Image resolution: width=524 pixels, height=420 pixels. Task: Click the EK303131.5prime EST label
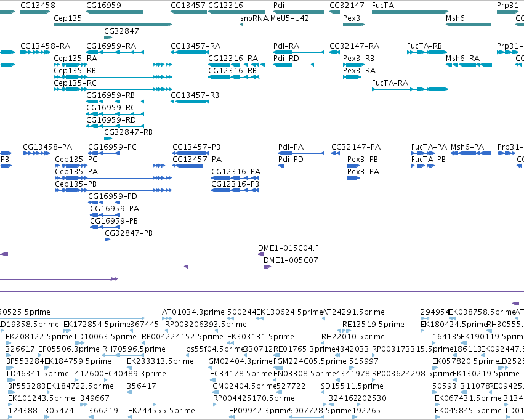(x=260, y=337)
